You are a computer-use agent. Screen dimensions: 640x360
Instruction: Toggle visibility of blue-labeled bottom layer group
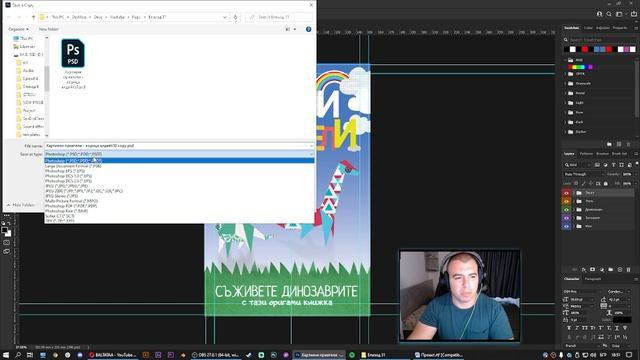point(566,226)
